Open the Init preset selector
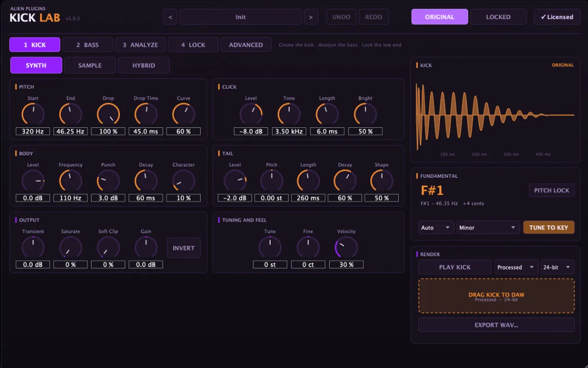Image resolution: width=588 pixels, height=368 pixels. (x=241, y=17)
